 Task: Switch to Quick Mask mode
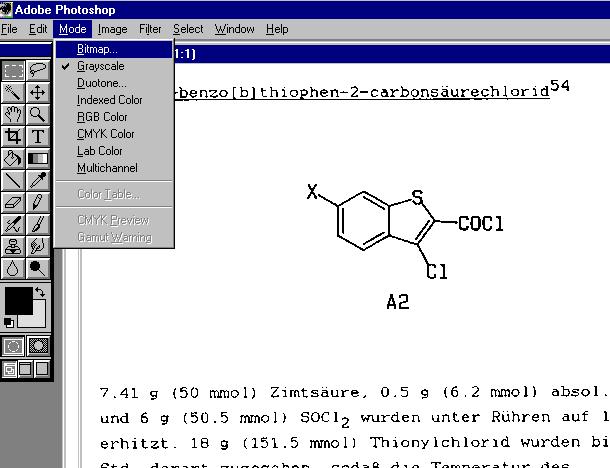coord(38,345)
